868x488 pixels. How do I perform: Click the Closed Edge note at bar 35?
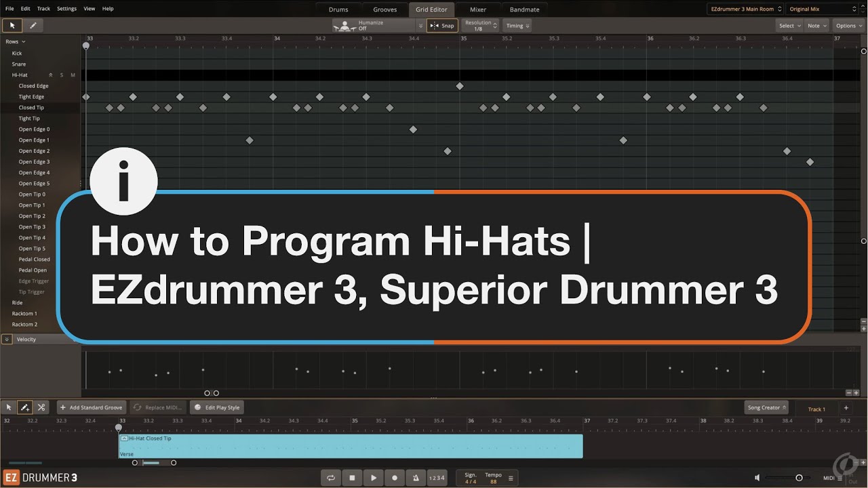pos(460,86)
